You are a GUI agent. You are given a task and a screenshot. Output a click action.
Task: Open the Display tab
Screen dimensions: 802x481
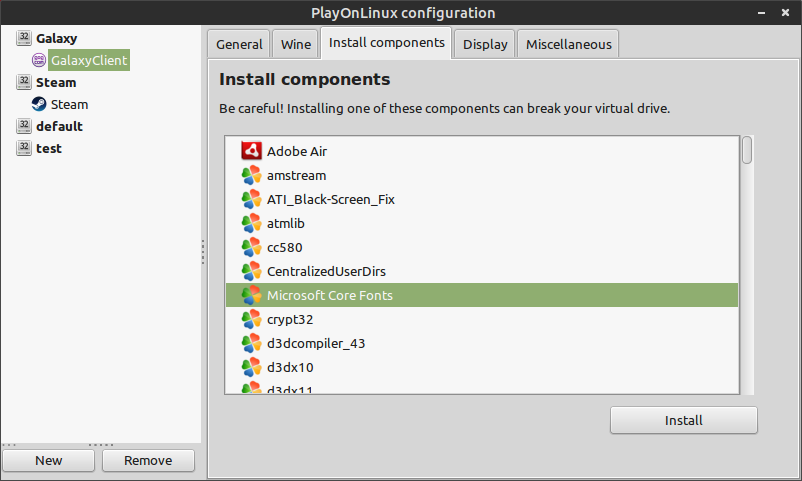[485, 45]
